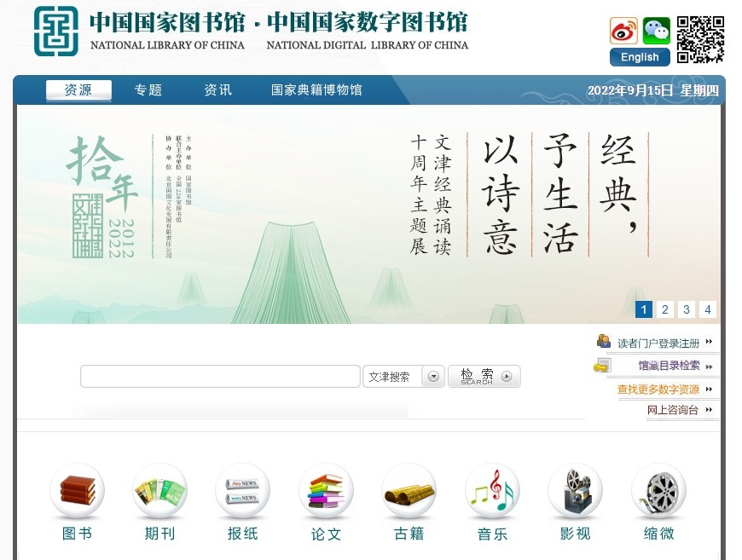Image resolution: width=742 pixels, height=560 pixels.
Task: Click the 文津经典诵读 banner image
Action: pyautogui.click(x=368, y=215)
